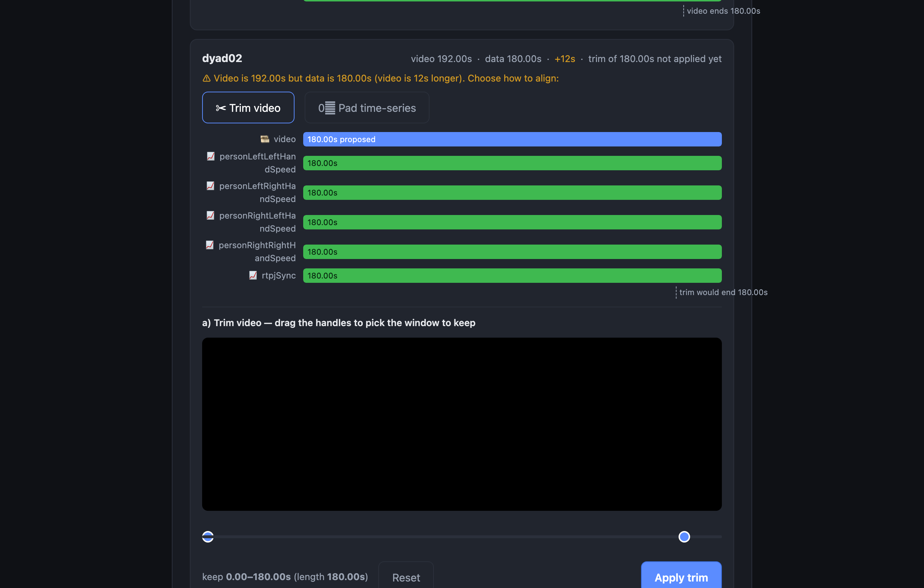The height and width of the screenshot is (588, 924).
Task: Click the scissors icon on Trim video
Action: tap(221, 108)
